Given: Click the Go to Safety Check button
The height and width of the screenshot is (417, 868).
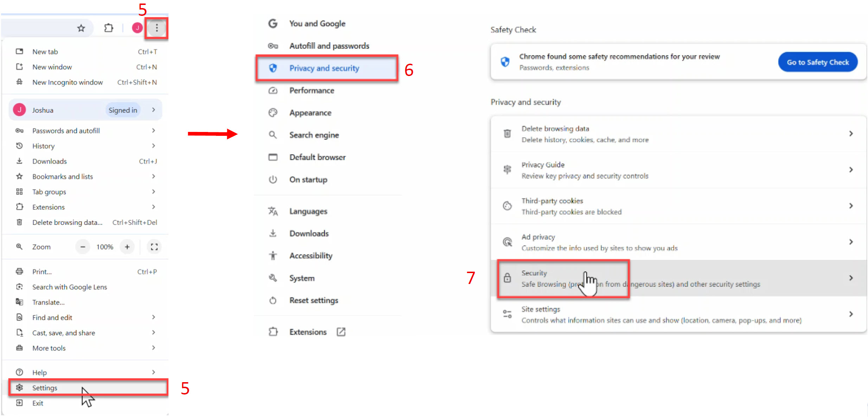Looking at the screenshot, I should tap(817, 62).
